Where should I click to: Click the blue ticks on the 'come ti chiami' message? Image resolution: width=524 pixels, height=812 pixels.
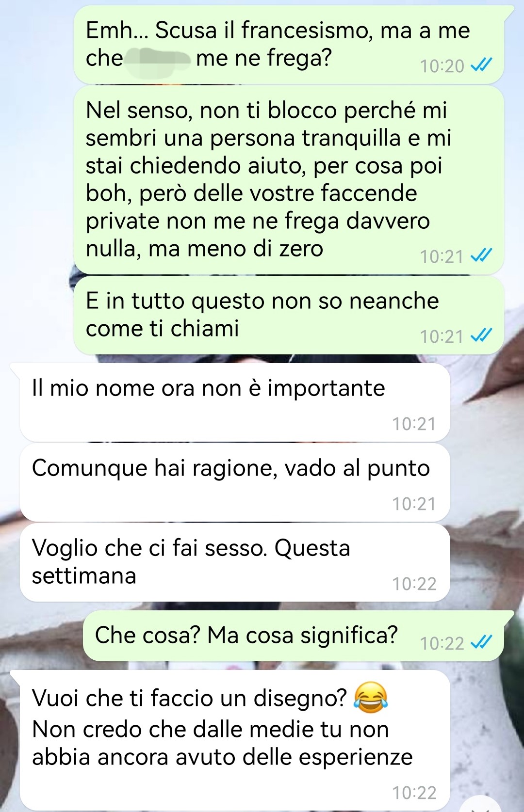click(481, 335)
